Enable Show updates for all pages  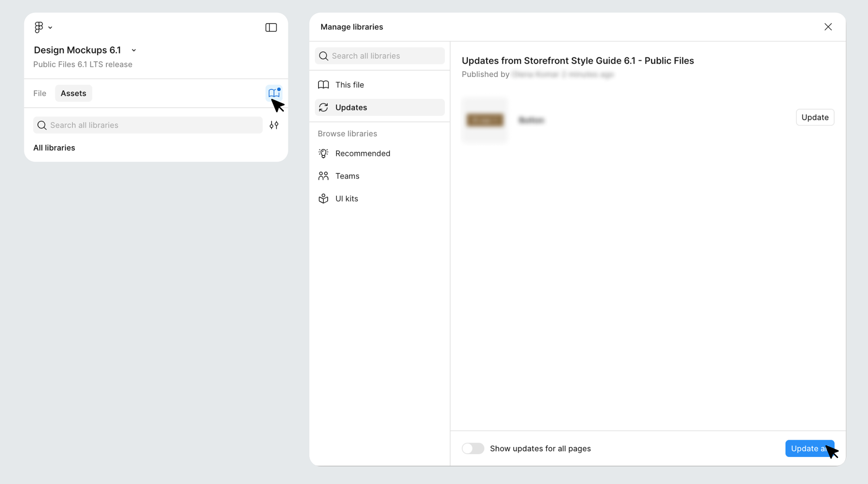(x=472, y=448)
